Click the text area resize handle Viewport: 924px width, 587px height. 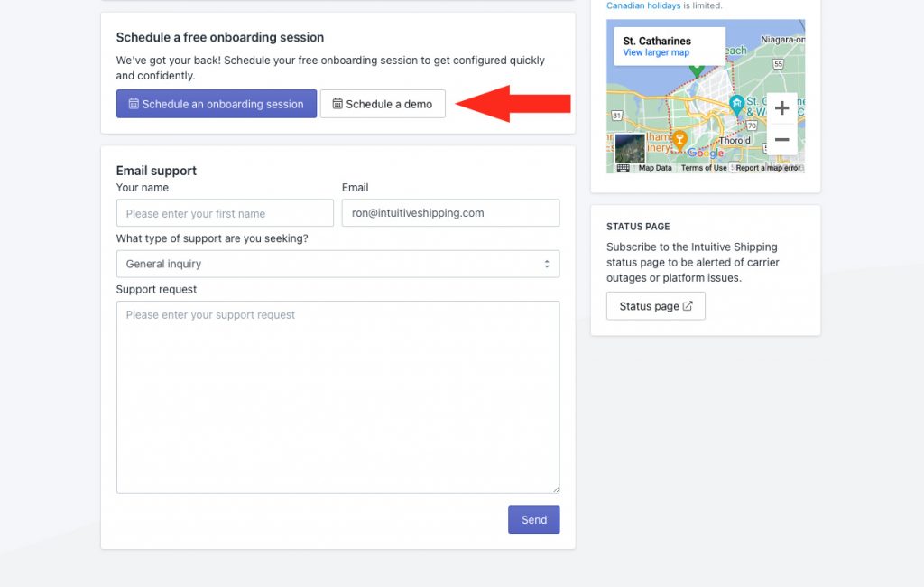pos(556,489)
